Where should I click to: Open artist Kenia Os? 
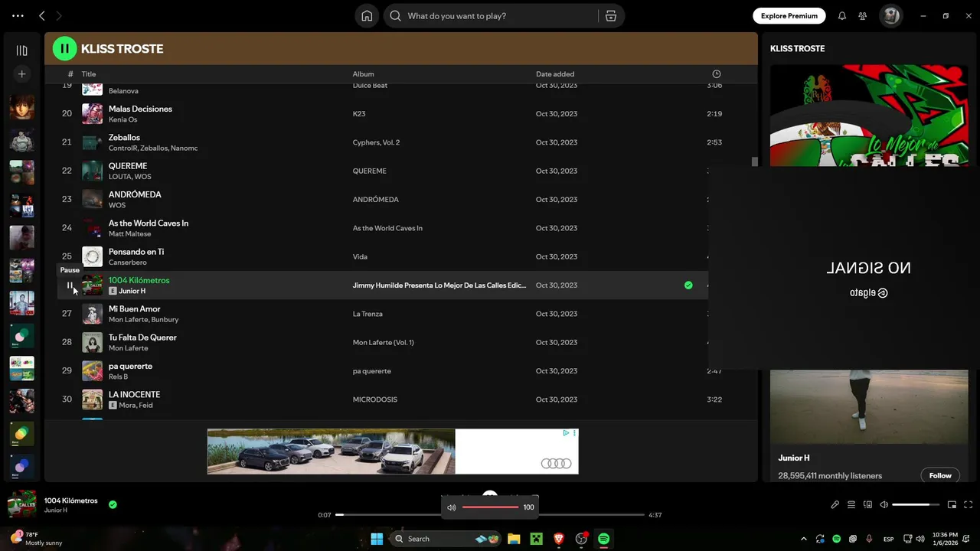point(122,119)
